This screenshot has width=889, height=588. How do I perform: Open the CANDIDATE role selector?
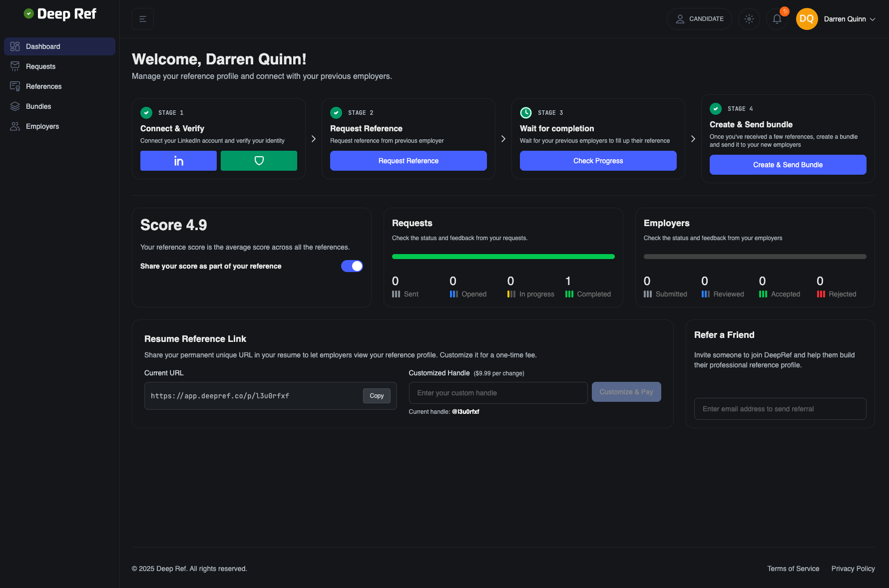point(699,18)
